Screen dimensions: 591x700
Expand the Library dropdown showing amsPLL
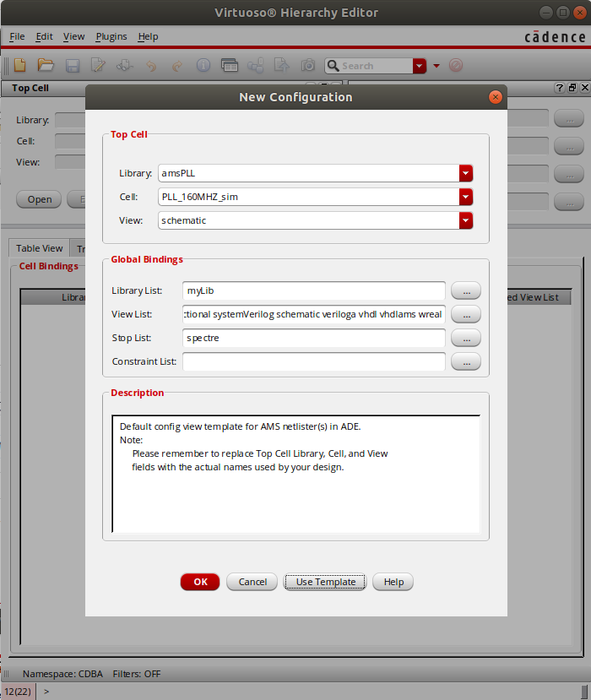coord(465,173)
